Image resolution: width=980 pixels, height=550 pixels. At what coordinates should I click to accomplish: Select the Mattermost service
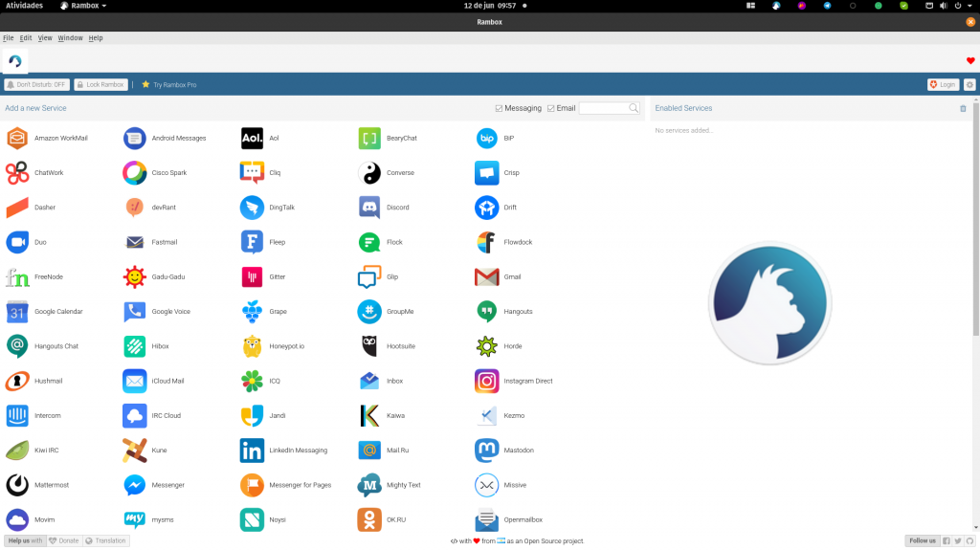37,485
